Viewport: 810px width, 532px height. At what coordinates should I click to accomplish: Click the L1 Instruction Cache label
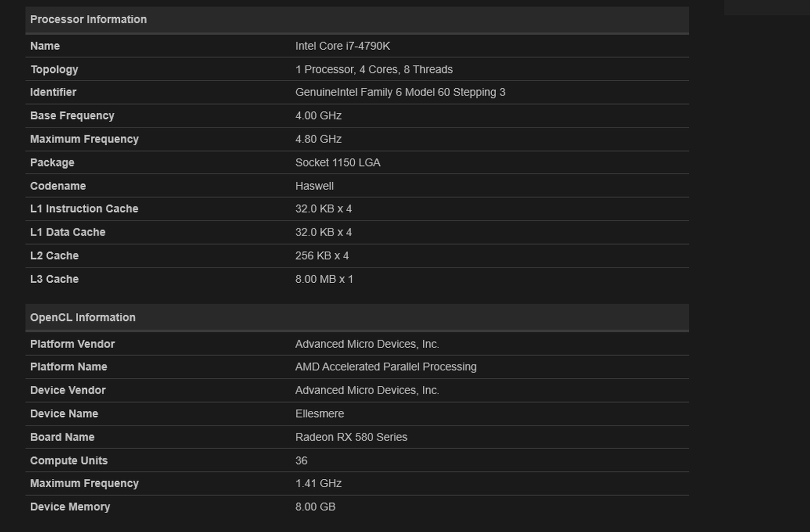[84, 209]
